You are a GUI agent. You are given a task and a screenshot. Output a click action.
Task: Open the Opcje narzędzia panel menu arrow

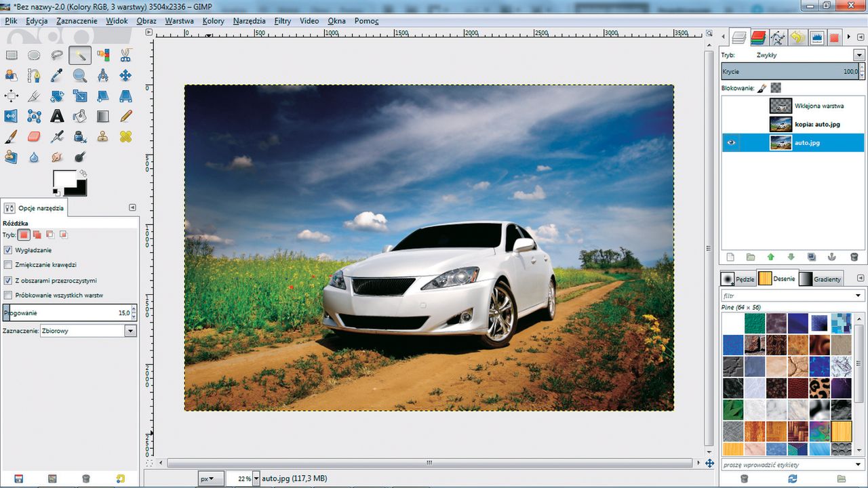pos(133,208)
